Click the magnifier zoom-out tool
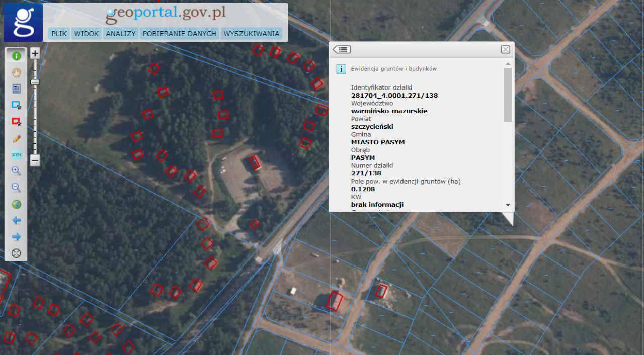This screenshot has height=355, width=644. click(16, 188)
